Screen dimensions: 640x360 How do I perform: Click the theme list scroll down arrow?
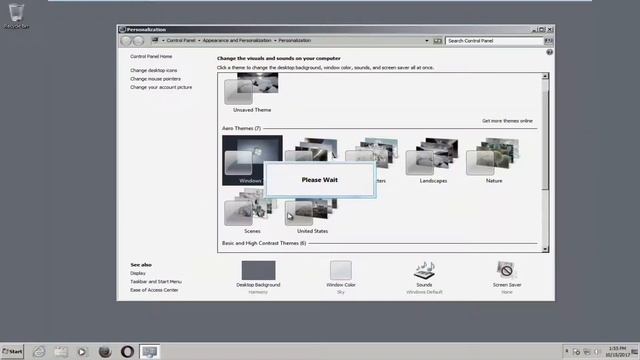tap(545, 249)
